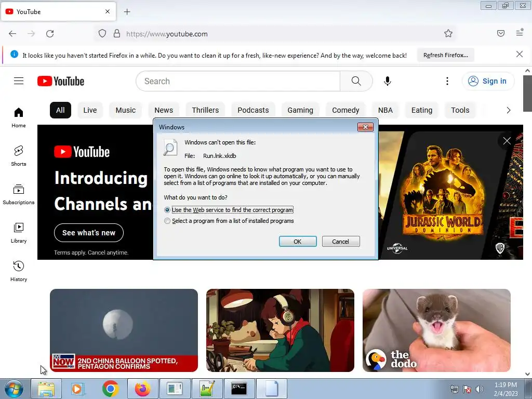Image resolution: width=532 pixels, height=399 pixels.
Task: Open the lofi girl studying video thumbnail
Action: pyautogui.click(x=280, y=330)
